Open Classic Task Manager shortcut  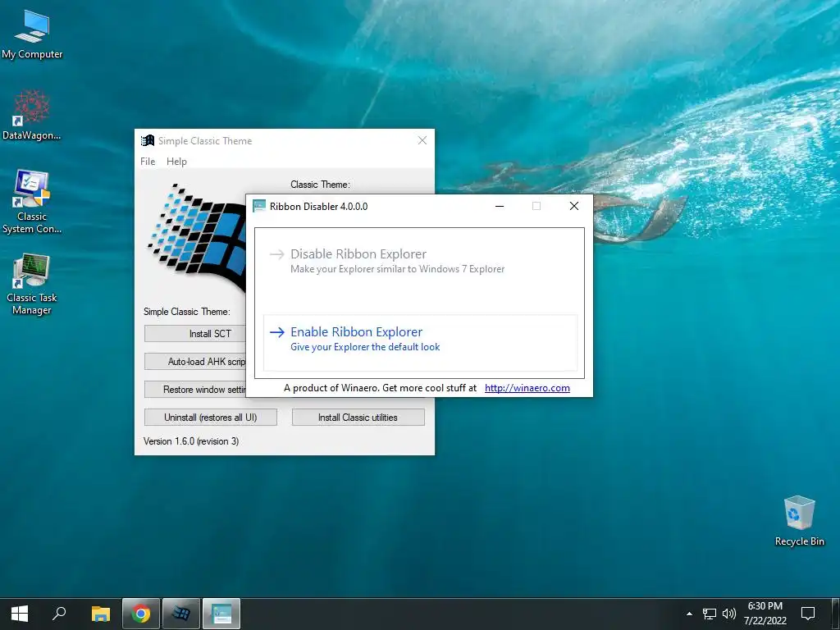tap(32, 285)
